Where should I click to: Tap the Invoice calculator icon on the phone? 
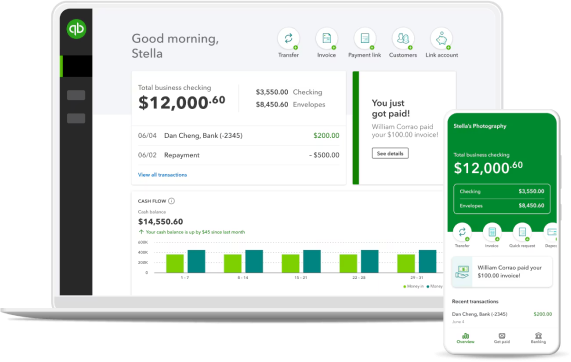(492, 232)
